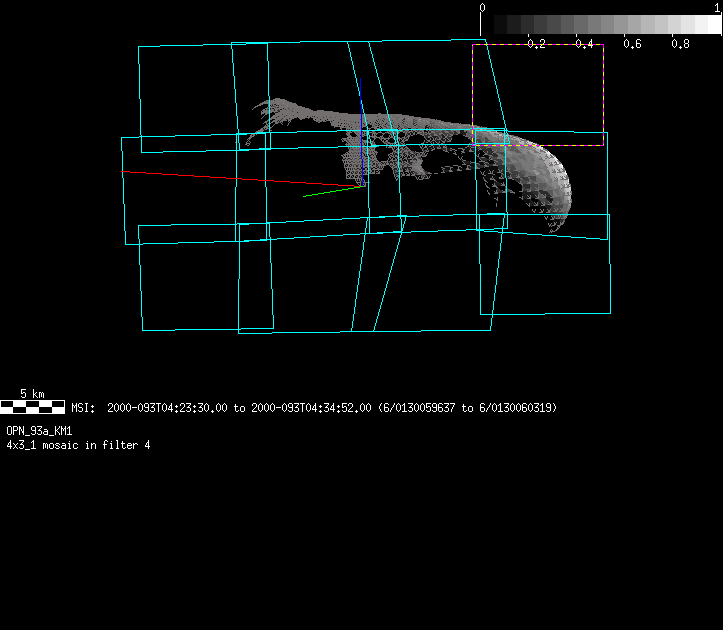Click the bottom-left cyan footprint frame's interior
The height and width of the screenshot is (630, 723).
[190, 285]
